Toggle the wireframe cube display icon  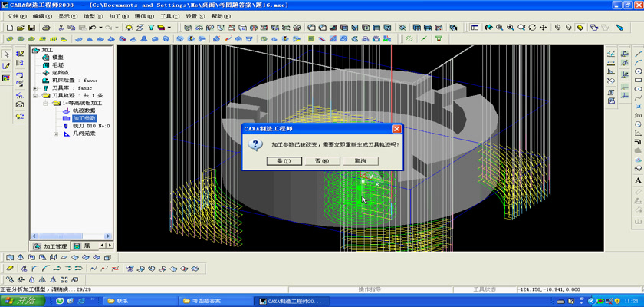558,28
